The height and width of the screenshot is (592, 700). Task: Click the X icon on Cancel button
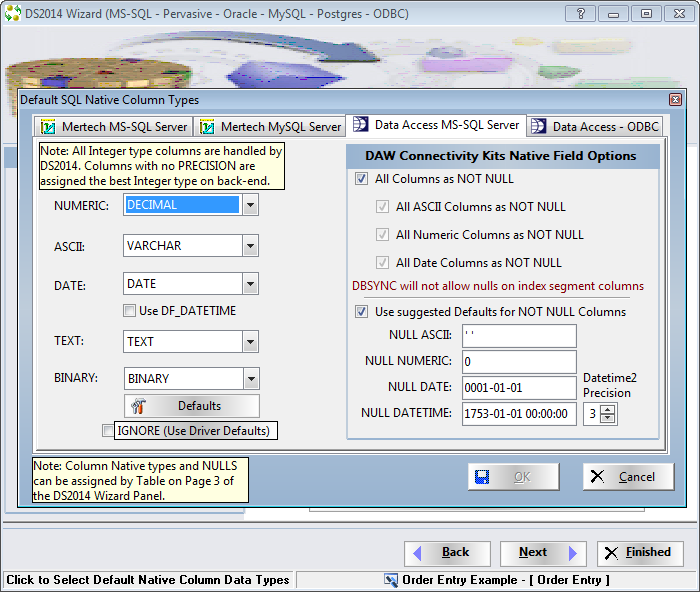coord(597,477)
